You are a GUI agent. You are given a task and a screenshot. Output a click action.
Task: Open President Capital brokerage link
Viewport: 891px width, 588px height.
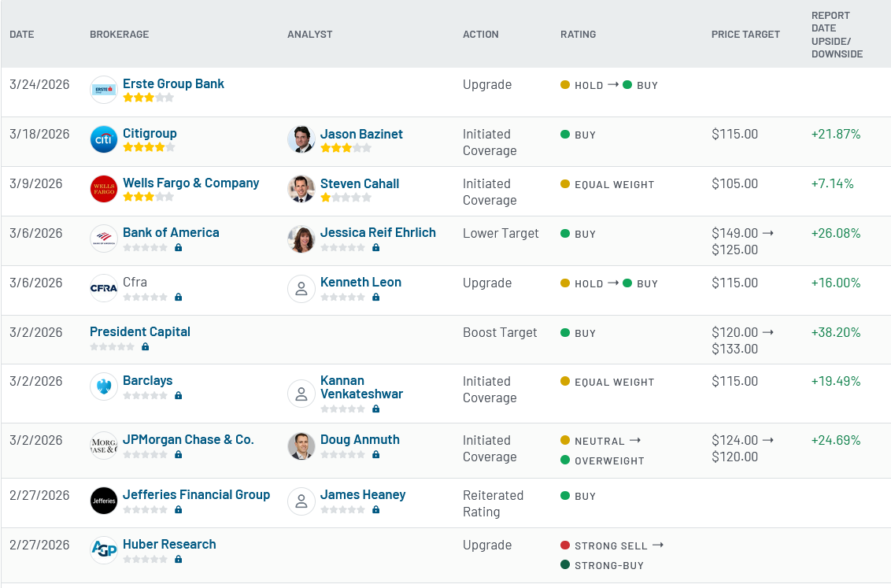click(140, 331)
